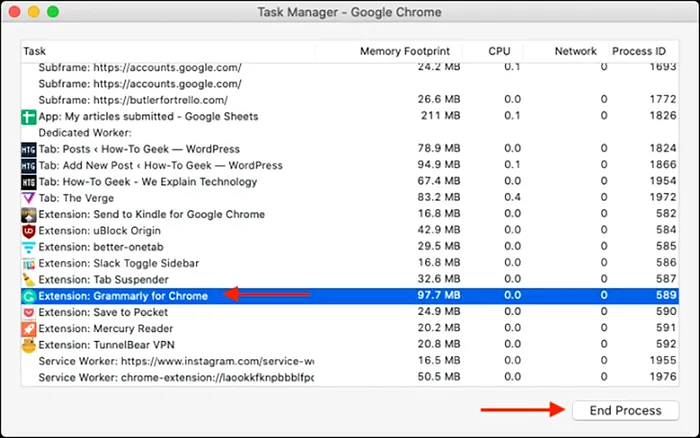700x438 pixels.
Task: Click the Send to Kindle extension icon
Action: point(29,215)
